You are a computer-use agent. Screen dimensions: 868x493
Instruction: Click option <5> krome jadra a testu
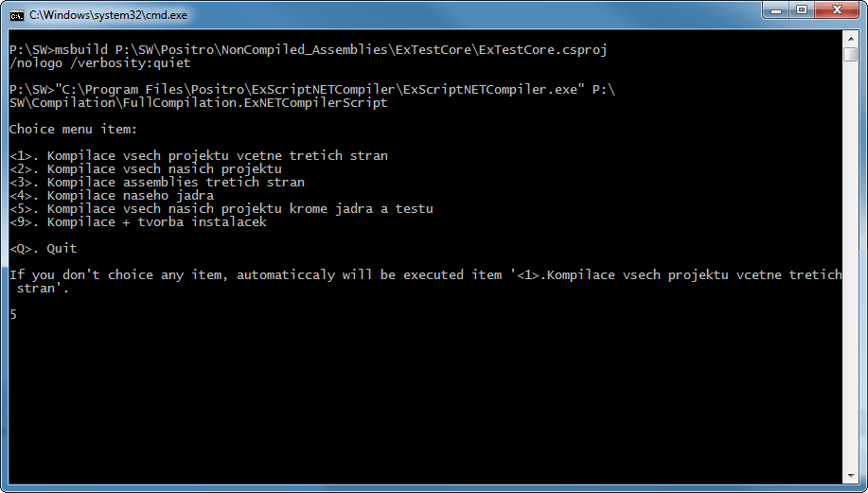(x=221, y=208)
